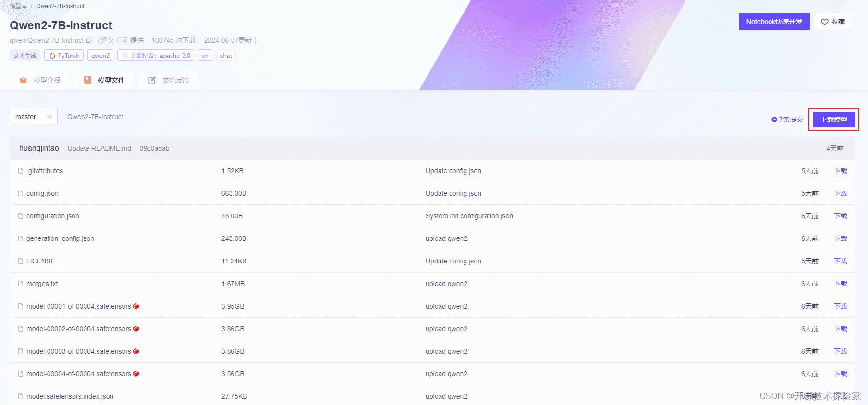The width and height of the screenshot is (868, 405).
Task: Download LICENSE via its 下载 link
Action: click(x=841, y=261)
